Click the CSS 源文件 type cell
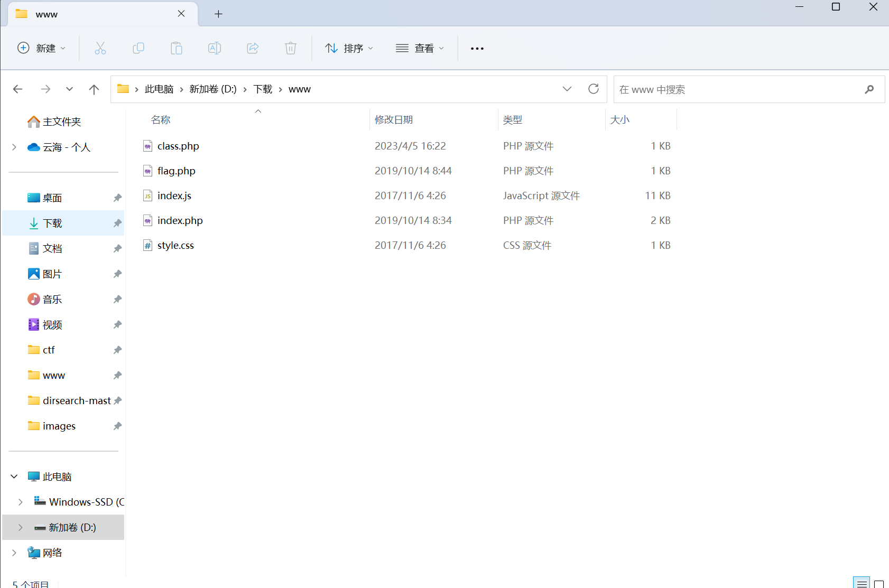The height and width of the screenshot is (588, 889). 527,245
